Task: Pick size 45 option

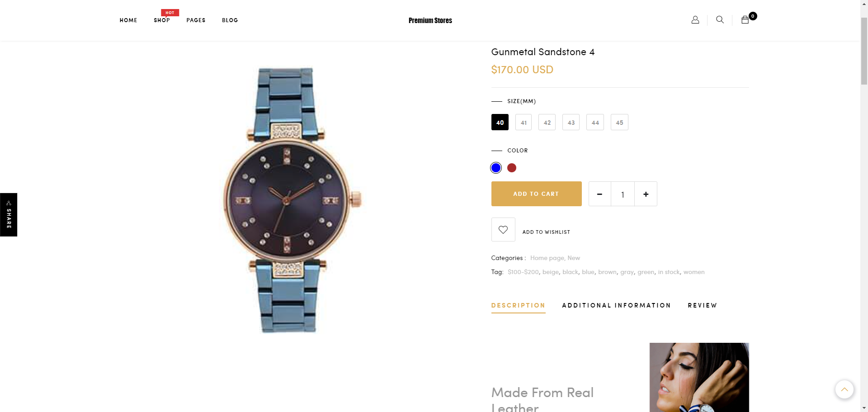Action: (619, 123)
